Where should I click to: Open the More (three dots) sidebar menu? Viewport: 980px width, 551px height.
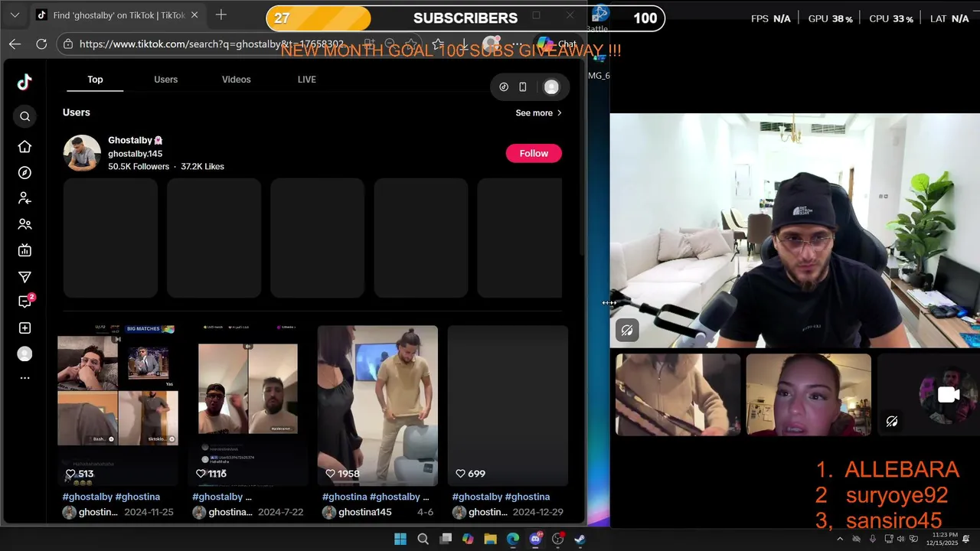tap(24, 378)
